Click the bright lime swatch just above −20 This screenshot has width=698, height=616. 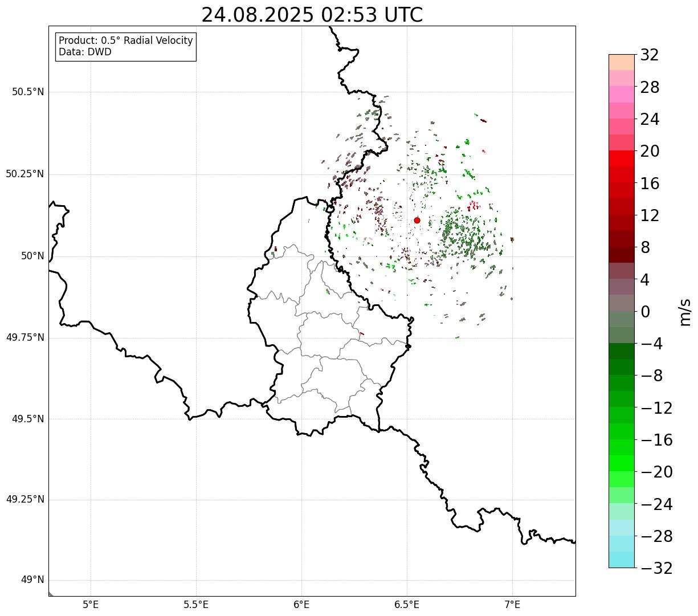tap(622, 463)
